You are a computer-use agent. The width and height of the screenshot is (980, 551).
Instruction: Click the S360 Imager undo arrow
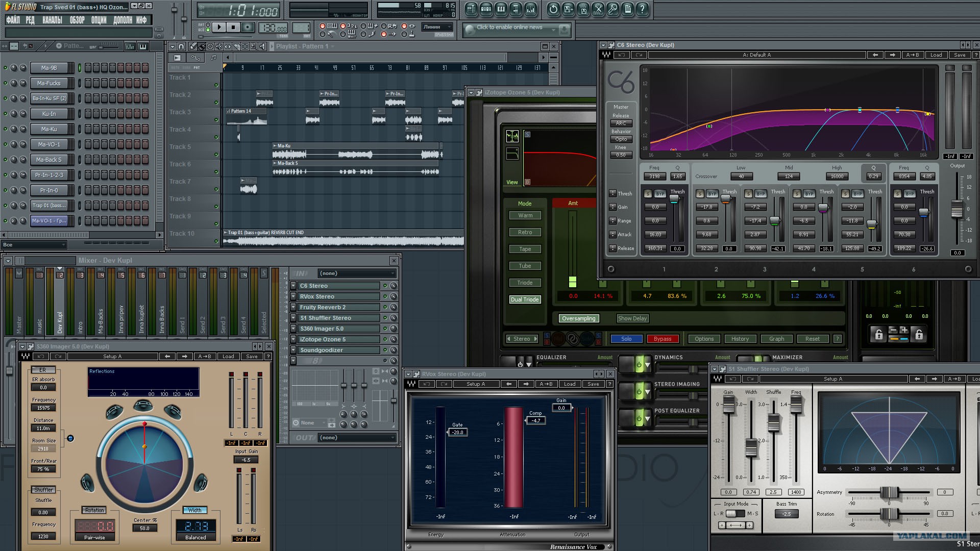(x=41, y=357)
